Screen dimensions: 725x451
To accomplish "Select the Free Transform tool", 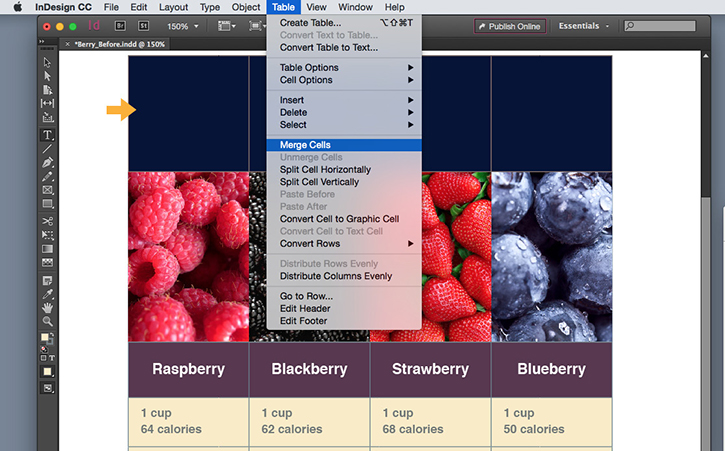I will (47, 235).
